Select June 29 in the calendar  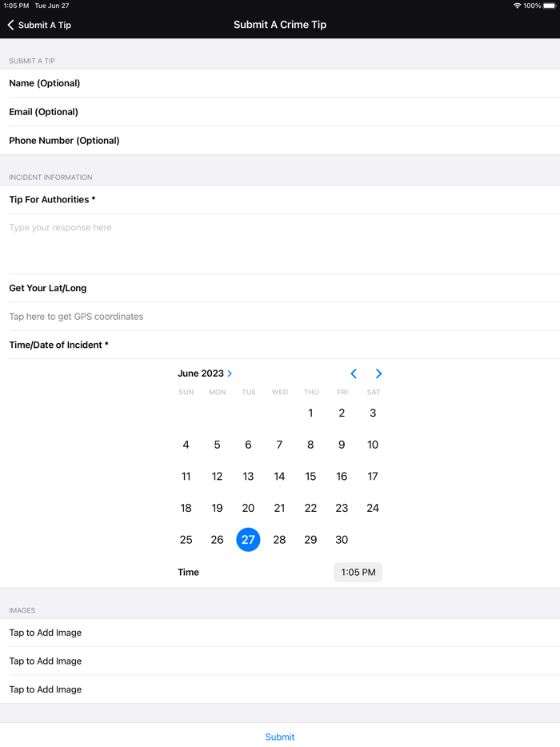click(310, 540)
